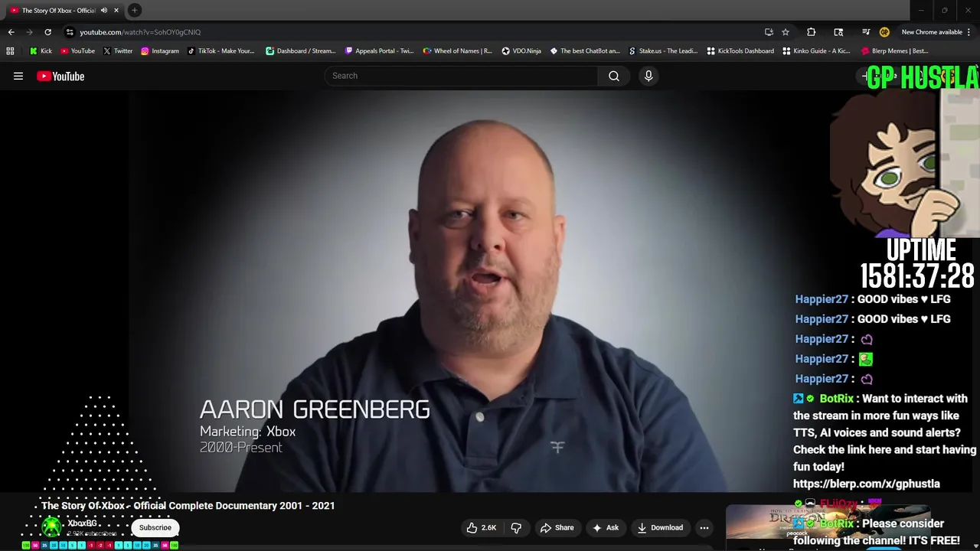Click the video title The Story Of Xbox

tap(188, 506)
